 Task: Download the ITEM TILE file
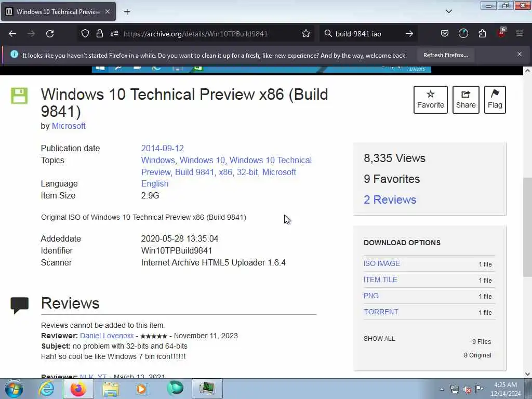click(x=380, y=280)
